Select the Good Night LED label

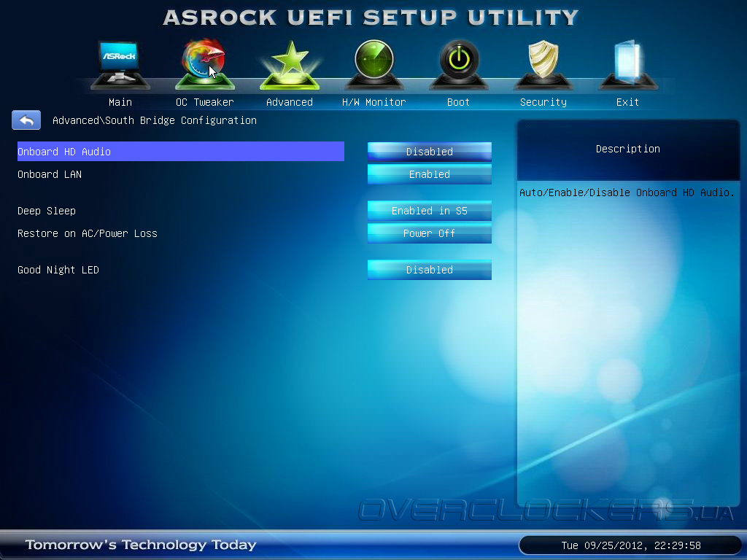click(x=58, y=270)
